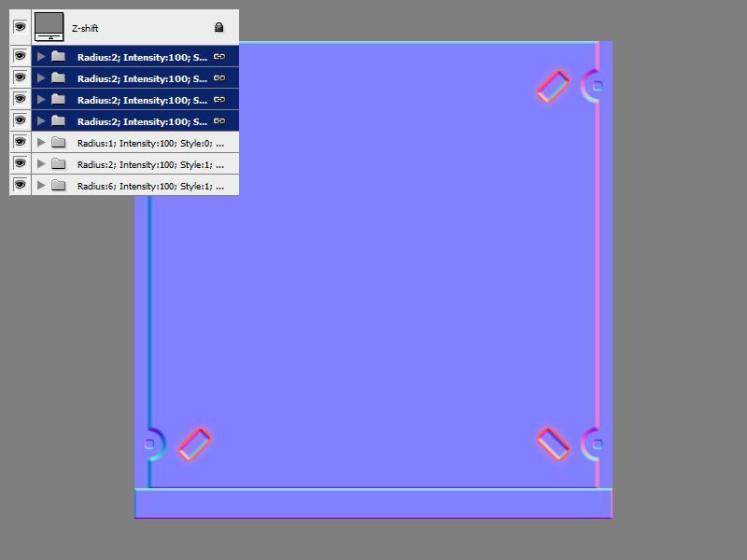The width and height of the screenshot is (747, 560).
Task: Select the Z-shift layer name
Action: pyautogui.click(x=87, y=29)
